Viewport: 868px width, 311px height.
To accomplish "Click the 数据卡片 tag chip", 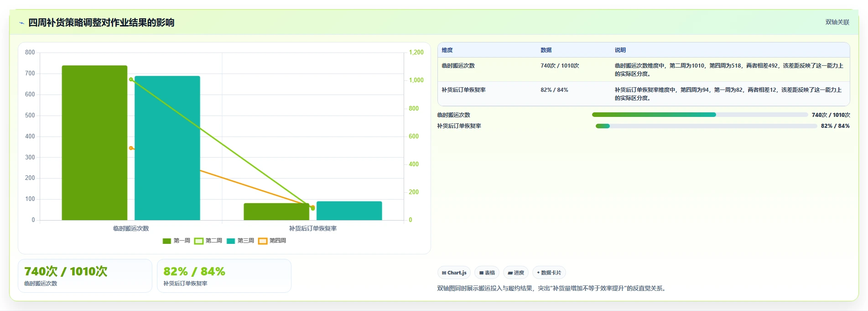I will [x=549, y=273].
